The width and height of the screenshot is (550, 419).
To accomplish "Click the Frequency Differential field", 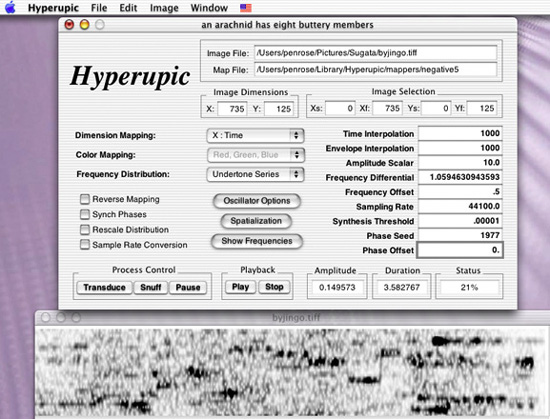I will tap(460, 177).
